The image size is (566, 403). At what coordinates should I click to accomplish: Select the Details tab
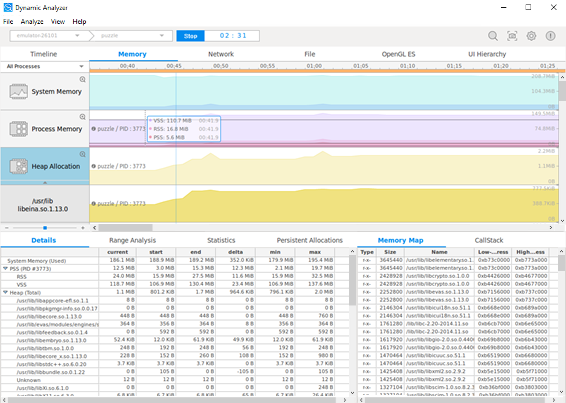click(x=44, y=240)
